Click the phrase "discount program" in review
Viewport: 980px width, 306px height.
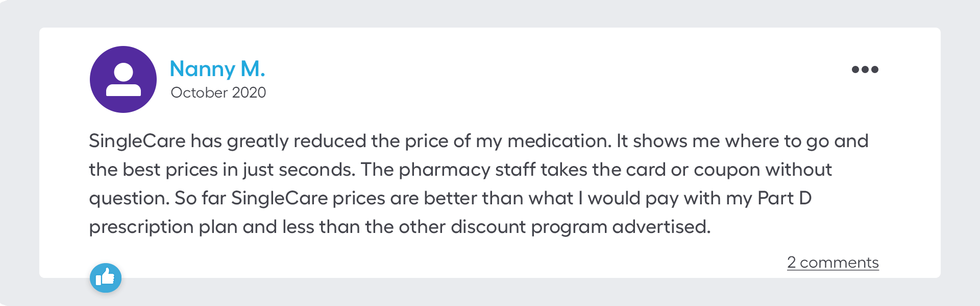(529, 227)
